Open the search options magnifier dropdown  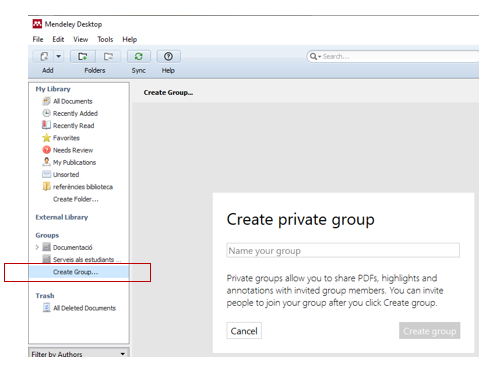(315, 56)
